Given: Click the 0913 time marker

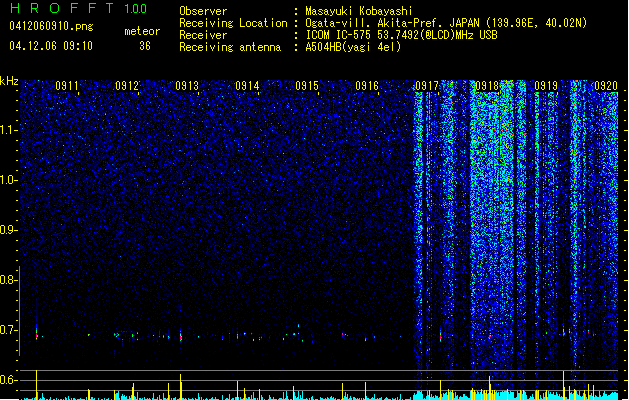Looking at the screenshot, I should point(187,86).
